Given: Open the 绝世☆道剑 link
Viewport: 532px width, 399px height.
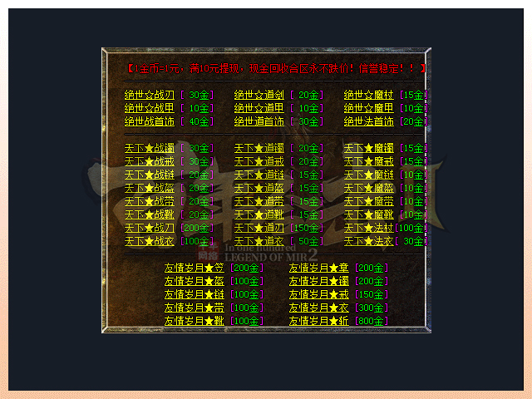Looking at the screenshot, I should coord(259,96).
